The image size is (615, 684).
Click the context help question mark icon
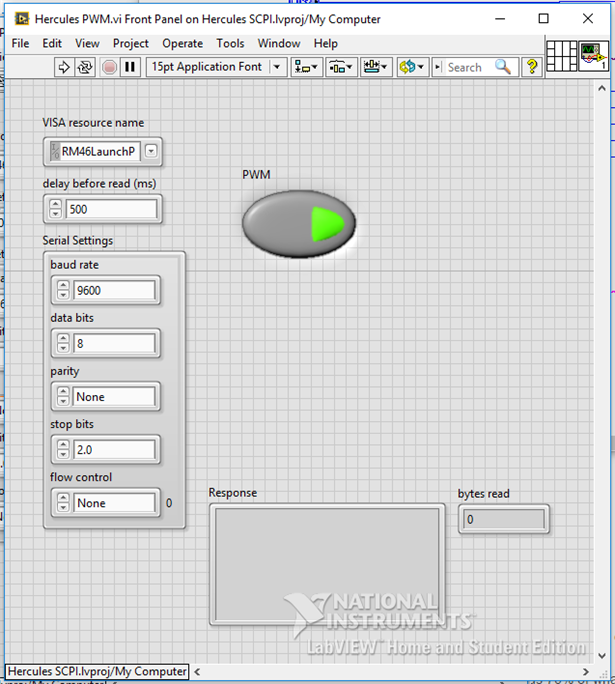click(532, 67)
